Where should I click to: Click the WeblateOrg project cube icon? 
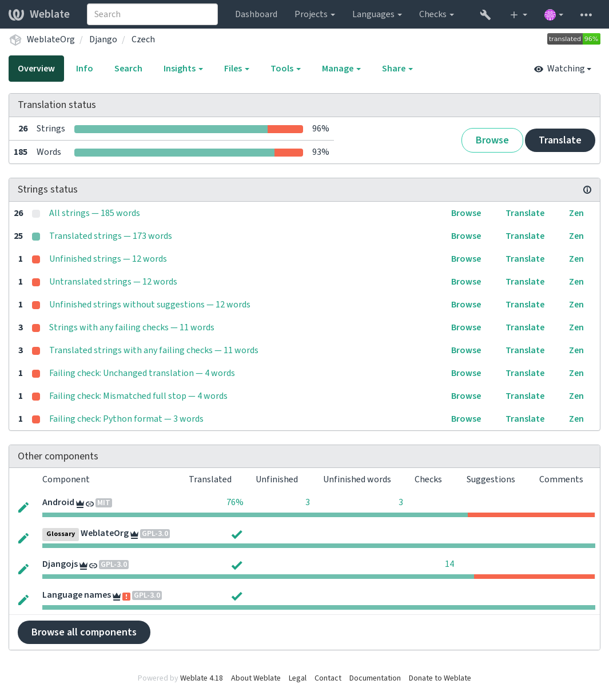point(15,39)
